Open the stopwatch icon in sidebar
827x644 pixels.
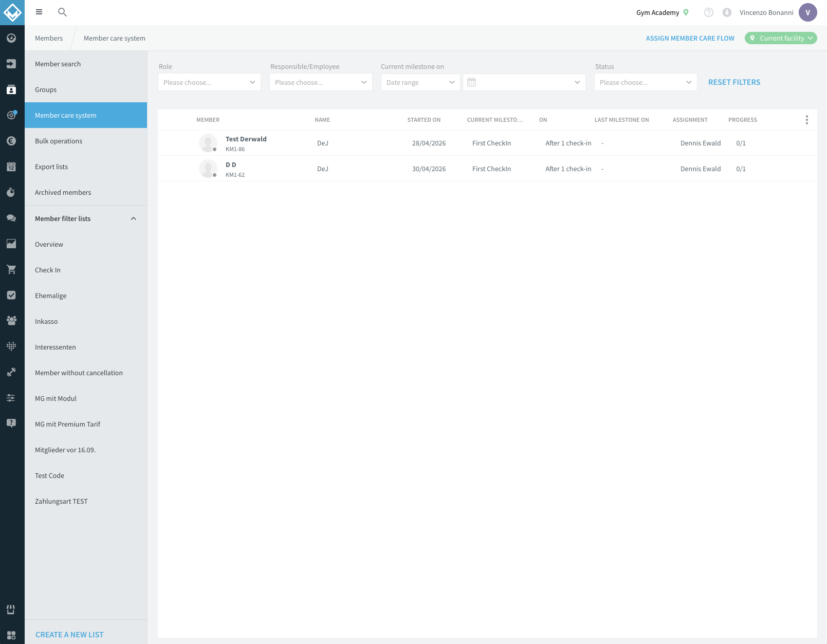tap(11, 192)
